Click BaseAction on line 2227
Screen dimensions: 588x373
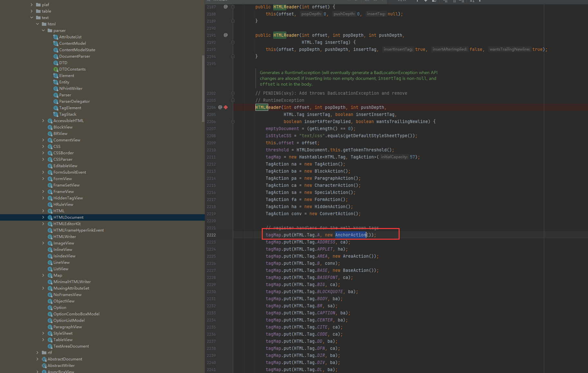point(356,270)
